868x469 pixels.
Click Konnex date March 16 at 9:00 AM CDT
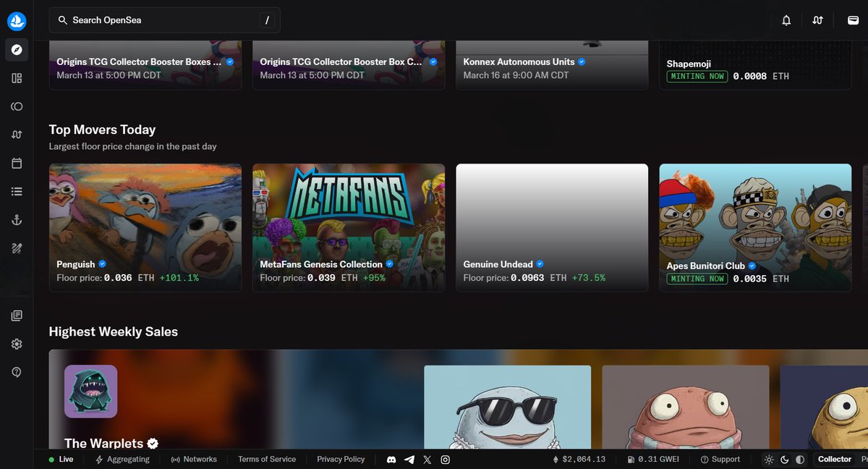(x=516, y=75)
